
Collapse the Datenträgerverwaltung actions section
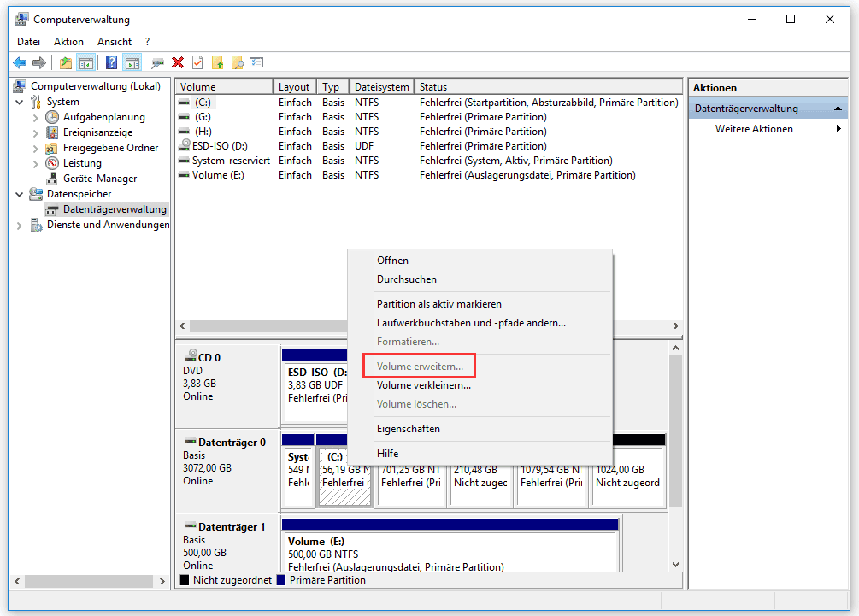pos(838,109)
